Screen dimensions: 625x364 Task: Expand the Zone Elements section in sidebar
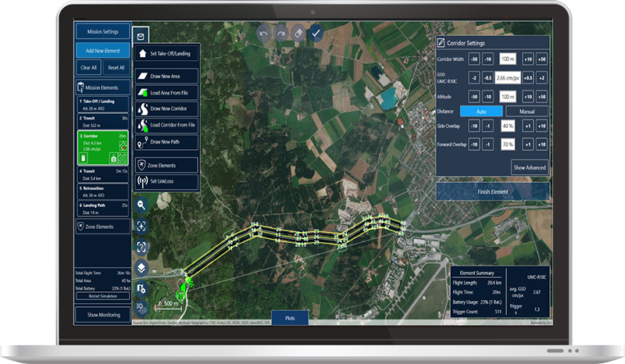coord(102,227)
